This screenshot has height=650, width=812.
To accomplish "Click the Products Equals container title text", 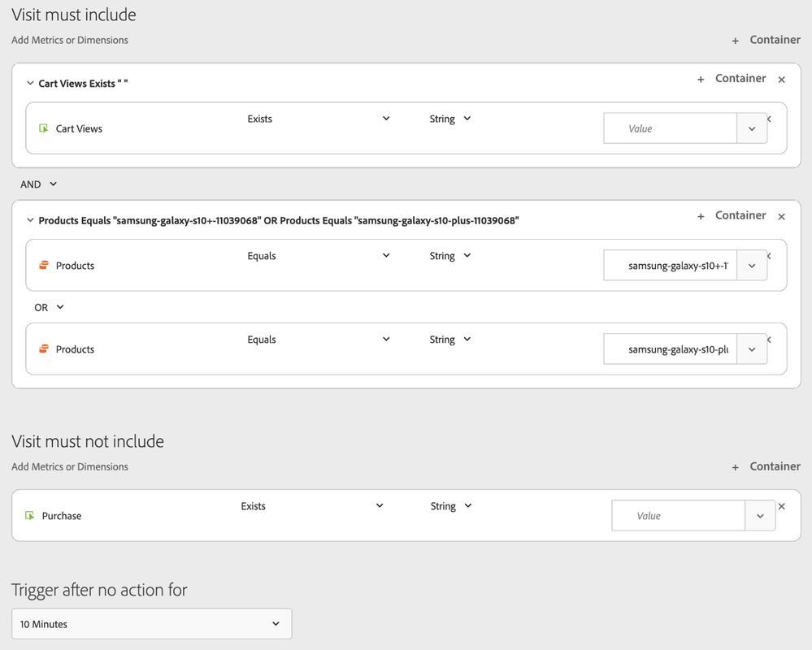I will [x=279, y=220].
